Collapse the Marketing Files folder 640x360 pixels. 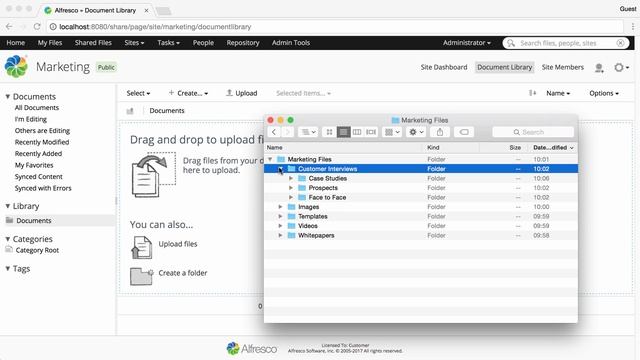[270, 159]
